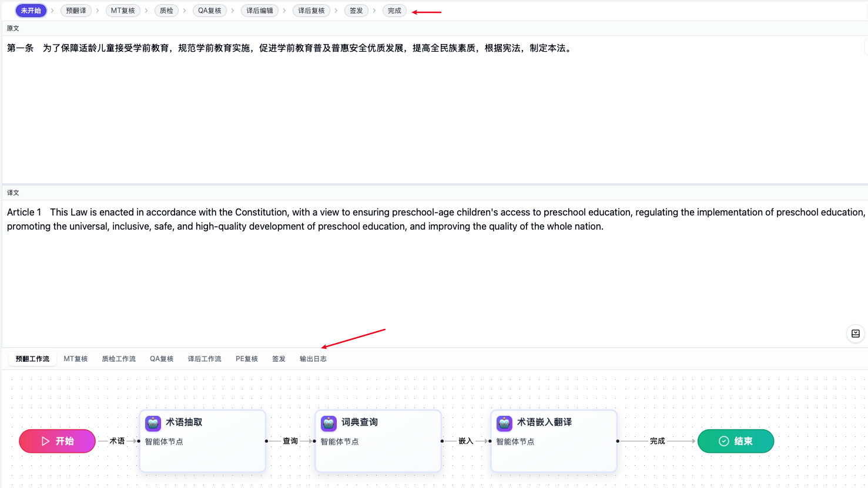Click the robot icon on 词典查询 node
The image size is (868, 488).
(x=329, y=423)
